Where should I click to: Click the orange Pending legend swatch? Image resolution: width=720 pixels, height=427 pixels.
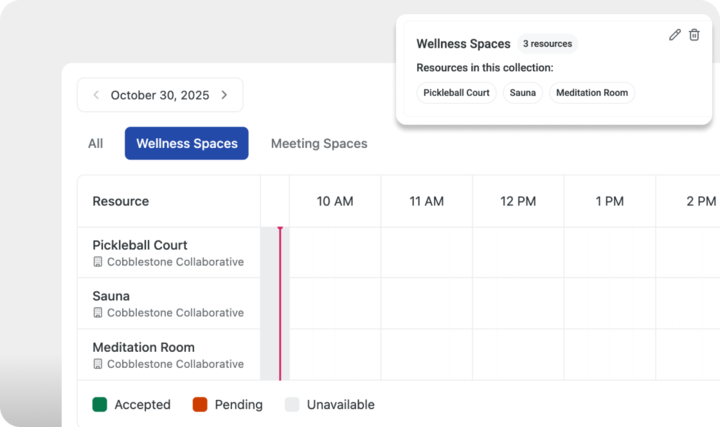(200, 405)
